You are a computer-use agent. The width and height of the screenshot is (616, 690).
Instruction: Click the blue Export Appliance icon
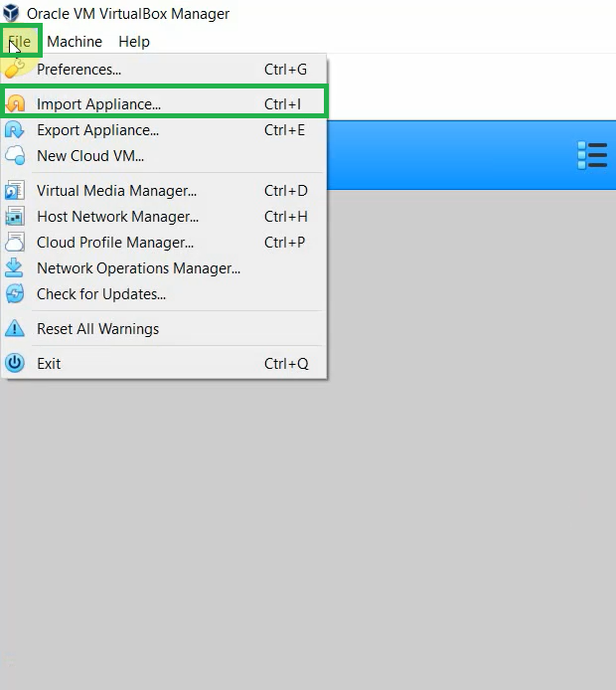15,130
